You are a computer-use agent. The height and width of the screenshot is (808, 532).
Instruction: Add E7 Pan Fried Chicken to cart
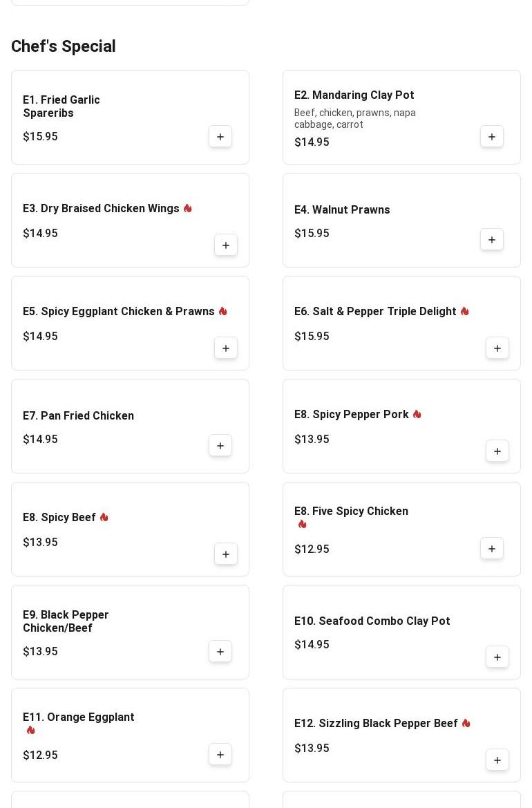click(x=220, y=446)
